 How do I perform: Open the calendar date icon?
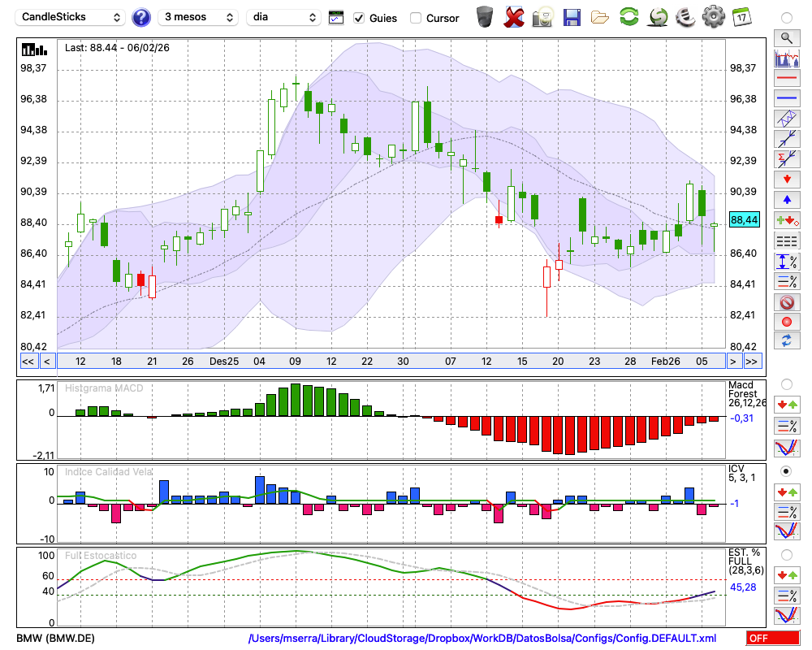(x=741, y=17)
